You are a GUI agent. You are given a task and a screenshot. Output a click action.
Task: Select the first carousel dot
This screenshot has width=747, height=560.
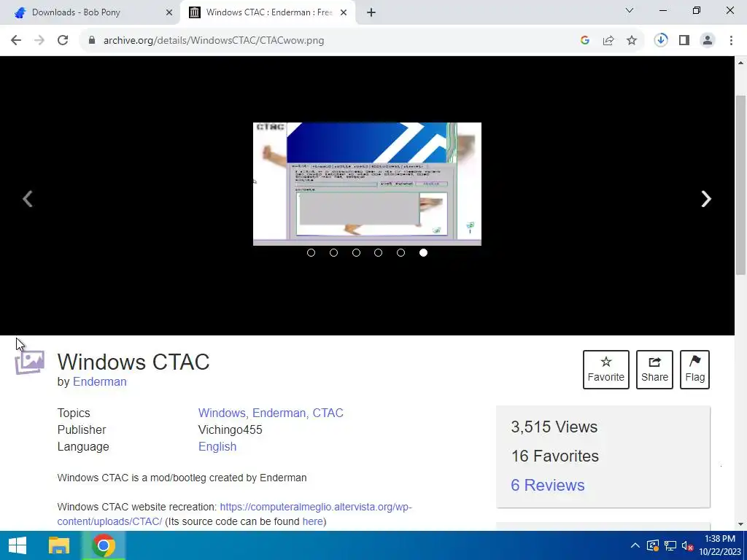coord(311,253)
